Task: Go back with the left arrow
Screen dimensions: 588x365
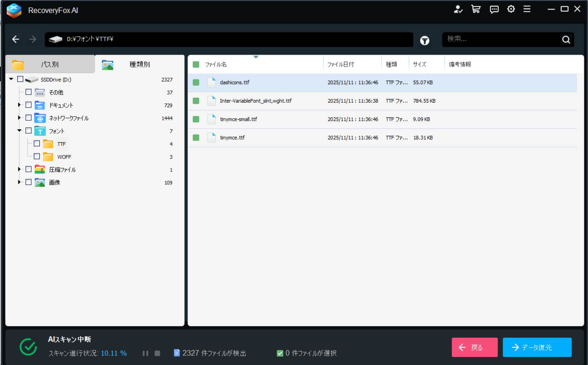Action: coord(15,39)
